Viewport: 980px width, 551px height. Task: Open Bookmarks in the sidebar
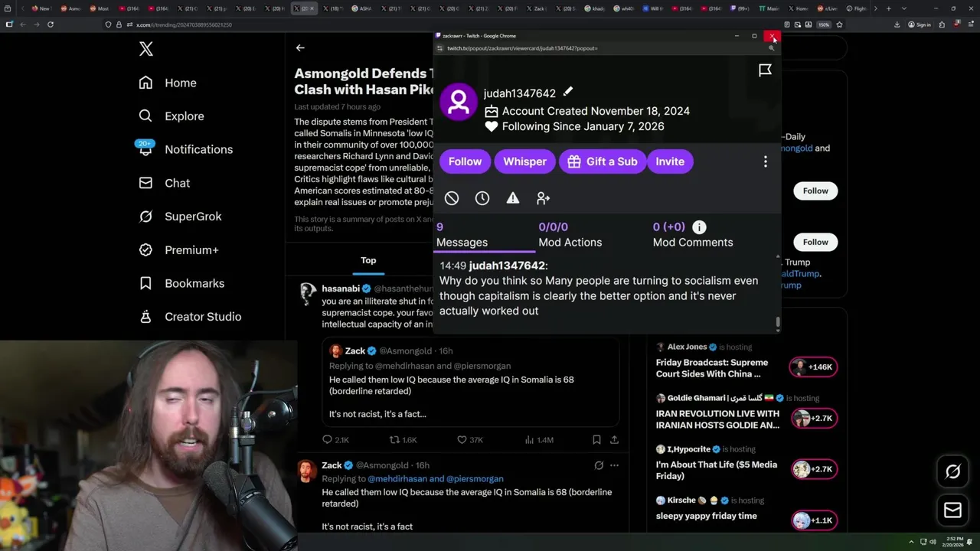[181, 283]
